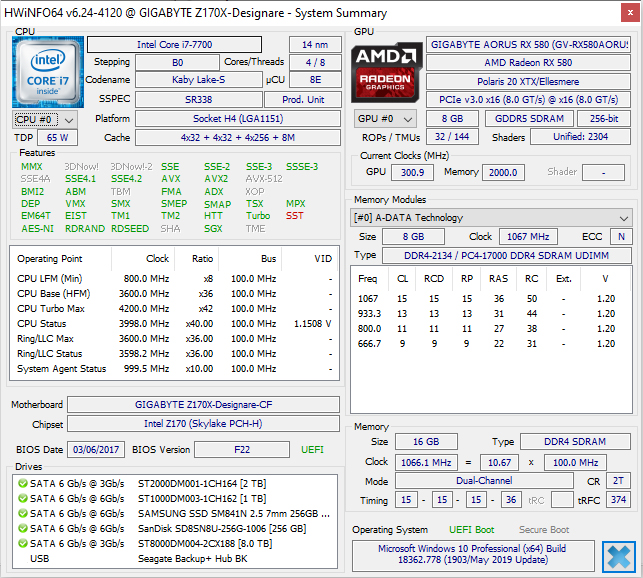Click the Intel Core i7-7700 name field
643x578 pixels.
point(174,44)
